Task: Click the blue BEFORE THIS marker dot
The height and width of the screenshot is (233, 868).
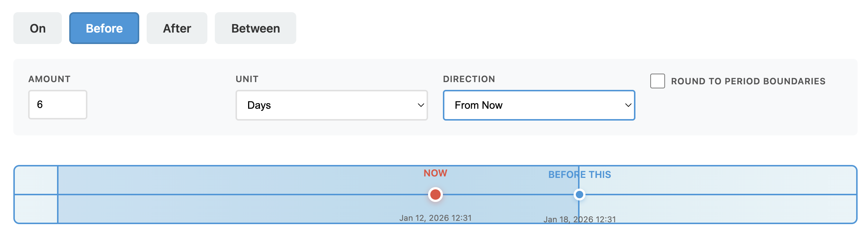Action: pos(580,194)
